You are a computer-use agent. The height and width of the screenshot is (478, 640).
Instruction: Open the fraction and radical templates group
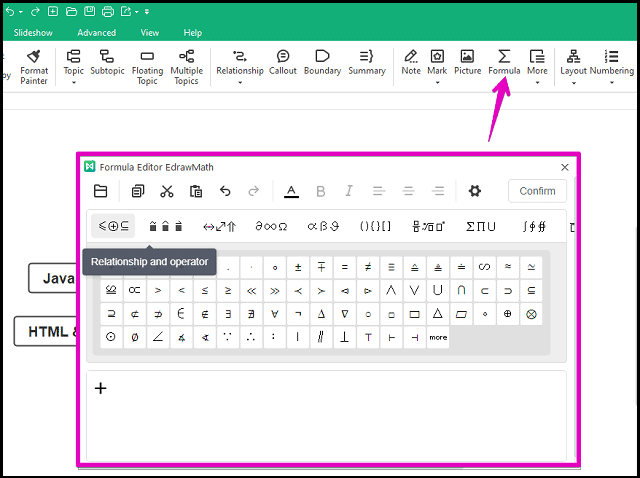(x=428, y=226)
